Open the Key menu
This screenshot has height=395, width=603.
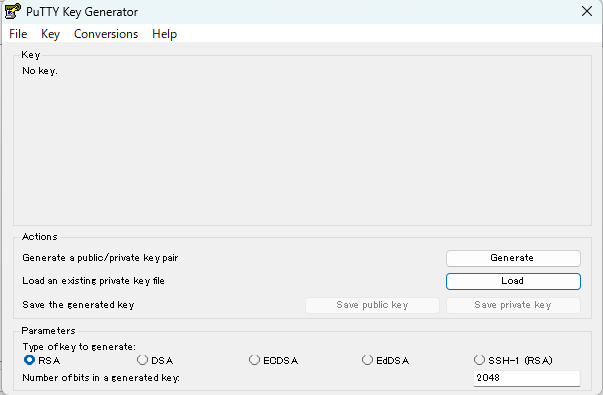pyautogui.click(x=50, y=34)
